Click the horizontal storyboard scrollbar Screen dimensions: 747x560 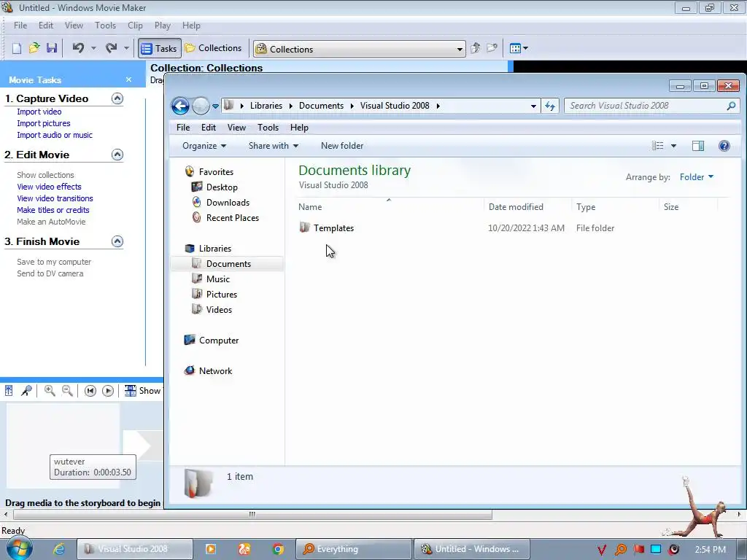(x=252, y=514)
